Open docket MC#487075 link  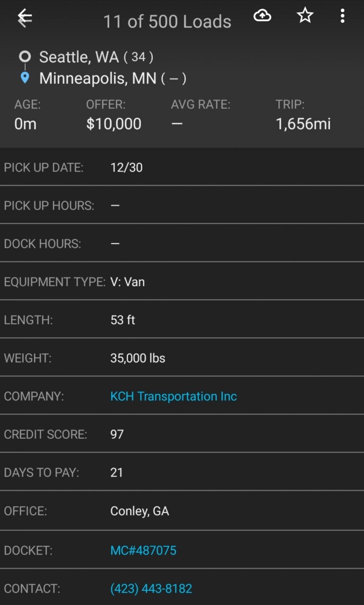pos(143,550)
